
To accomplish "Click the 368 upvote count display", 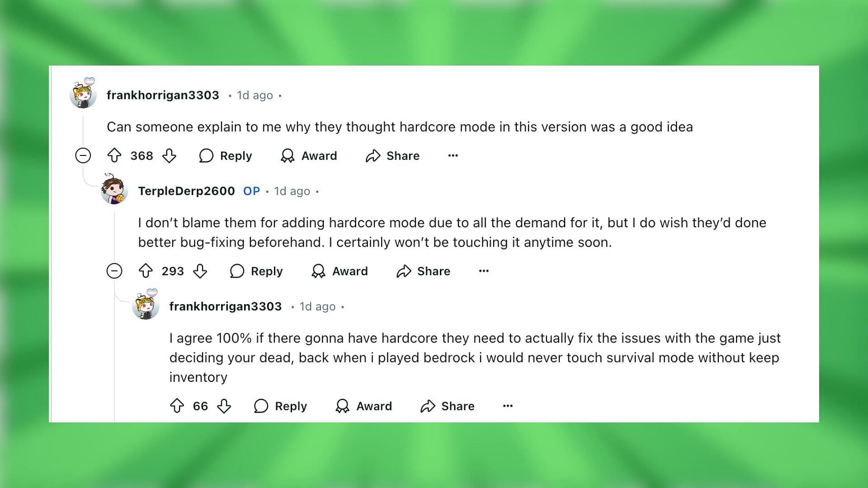I will tap(141, 155).
